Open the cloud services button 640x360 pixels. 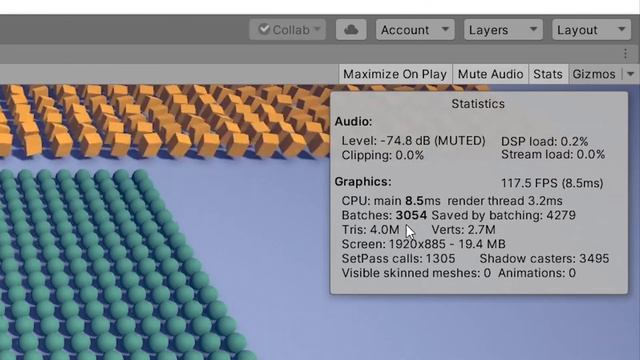351,30
